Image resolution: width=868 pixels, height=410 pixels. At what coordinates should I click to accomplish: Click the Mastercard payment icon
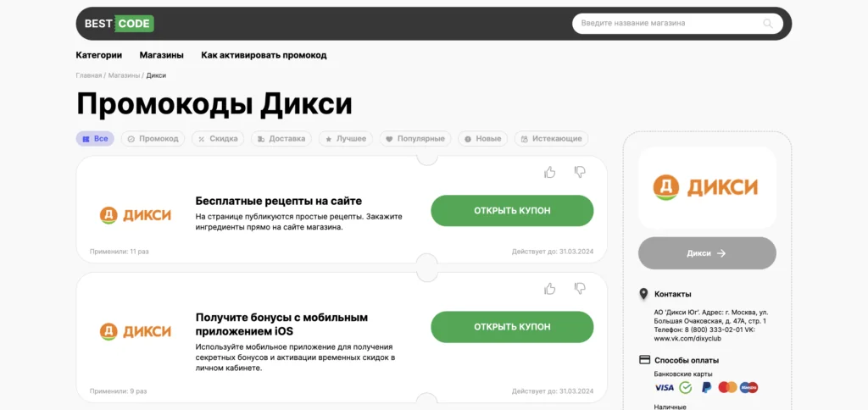click(727, 387)
